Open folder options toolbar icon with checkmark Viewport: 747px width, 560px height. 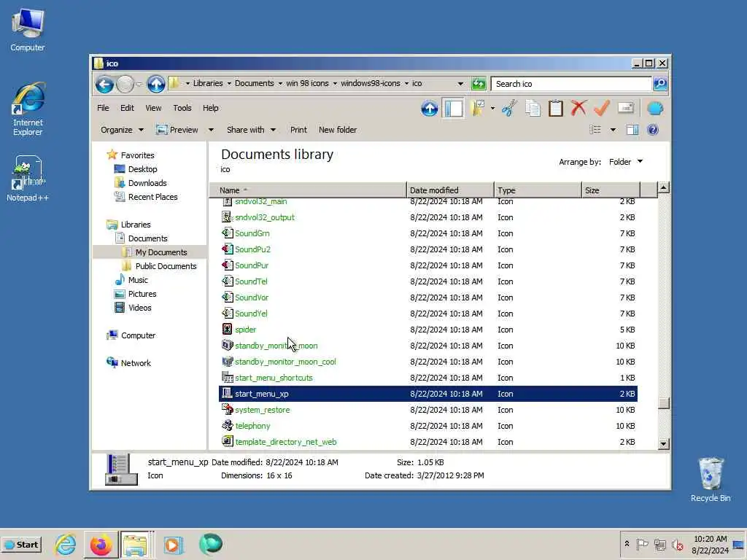tap(477, 109)
